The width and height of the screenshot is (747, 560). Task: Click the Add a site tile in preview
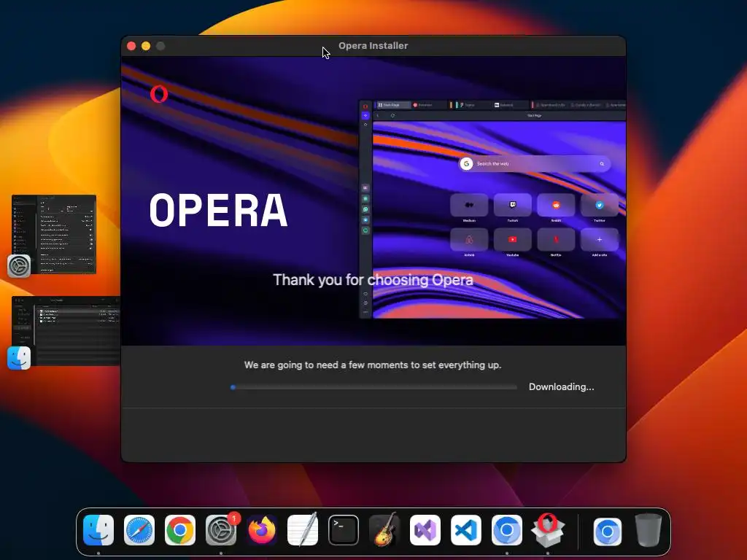click(600, 239)
